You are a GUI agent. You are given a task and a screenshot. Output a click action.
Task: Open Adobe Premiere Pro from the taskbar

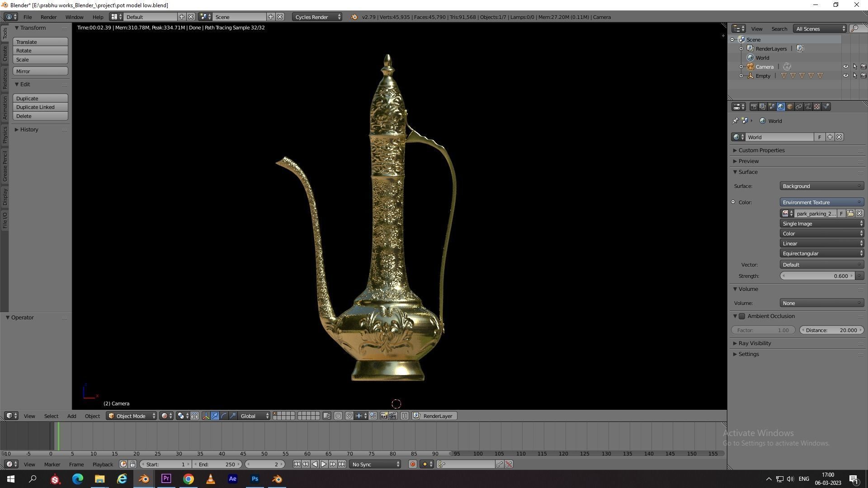[166, 479]
